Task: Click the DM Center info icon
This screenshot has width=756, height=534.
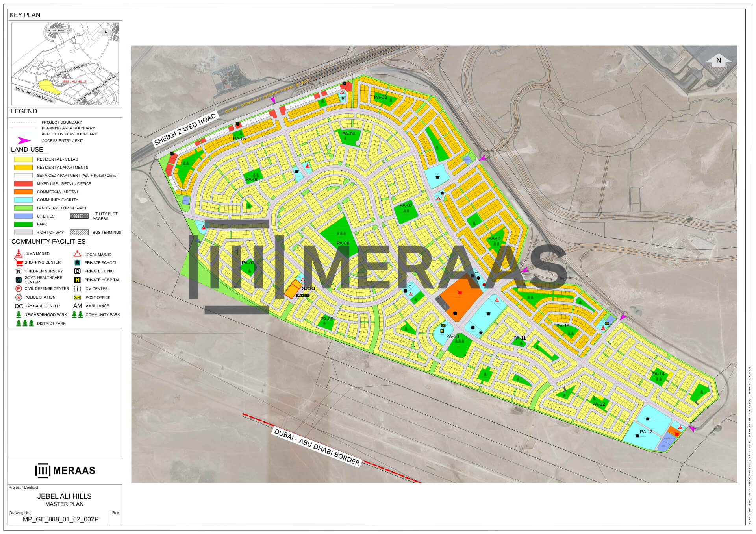Action: coord(77,289)
